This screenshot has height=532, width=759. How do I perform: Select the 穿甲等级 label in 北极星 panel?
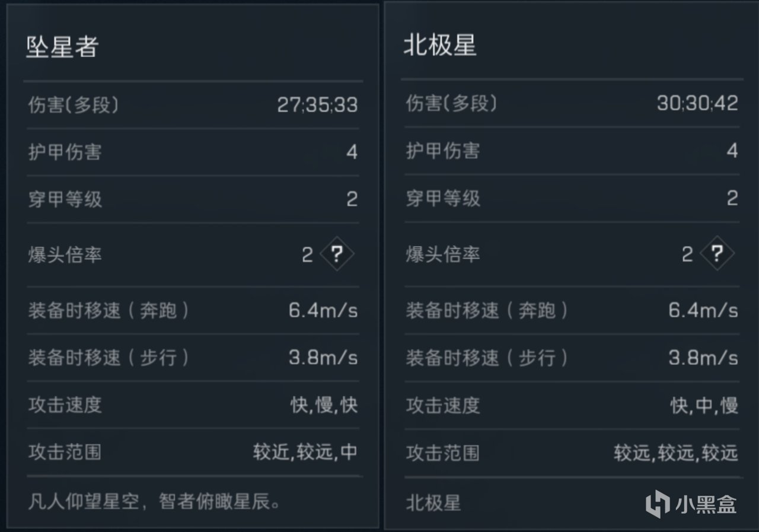pos(442,198)
